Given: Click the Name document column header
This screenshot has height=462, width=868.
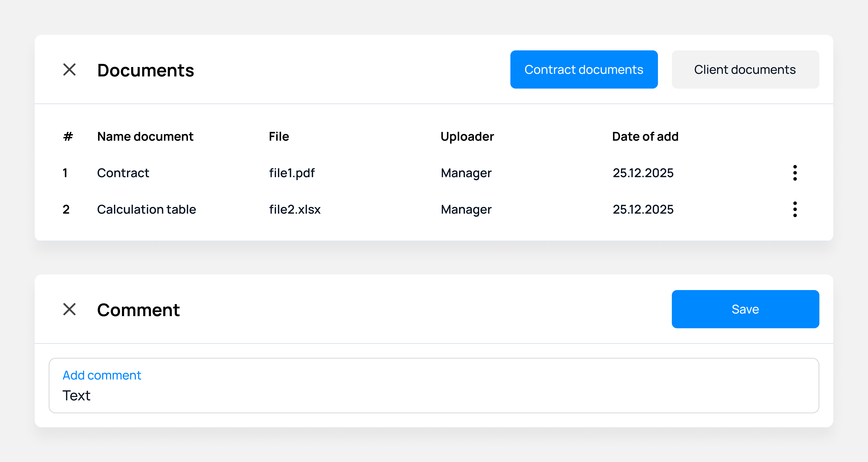Looking at the screenshot, I should (145, 136).
